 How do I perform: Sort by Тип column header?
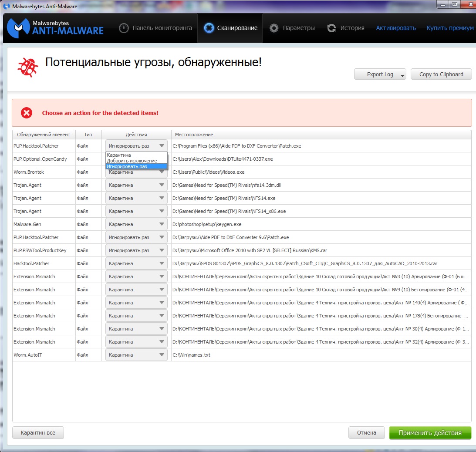tap(88, 135)
